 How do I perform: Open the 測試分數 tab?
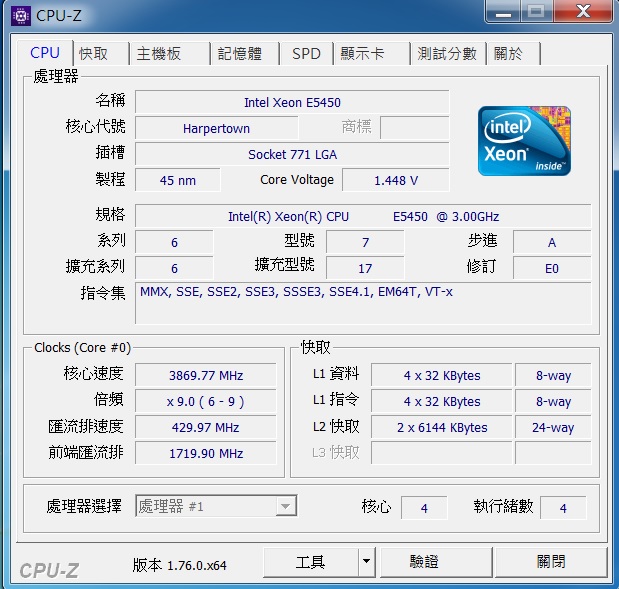447,53
